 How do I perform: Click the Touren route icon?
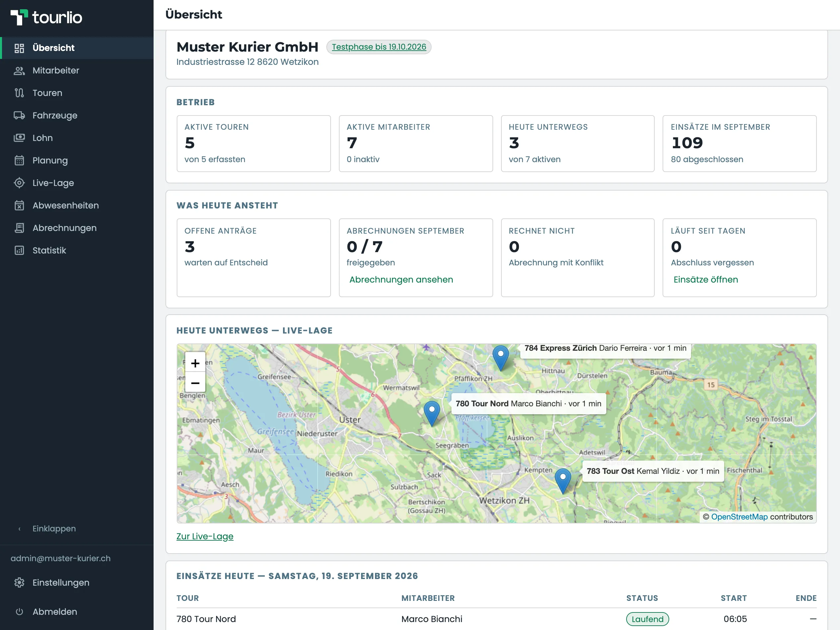19,93
